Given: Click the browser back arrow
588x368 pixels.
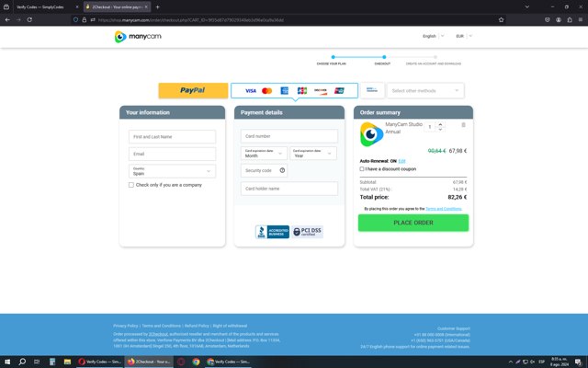Looking at the screenshot, I should tap(7, 19).
